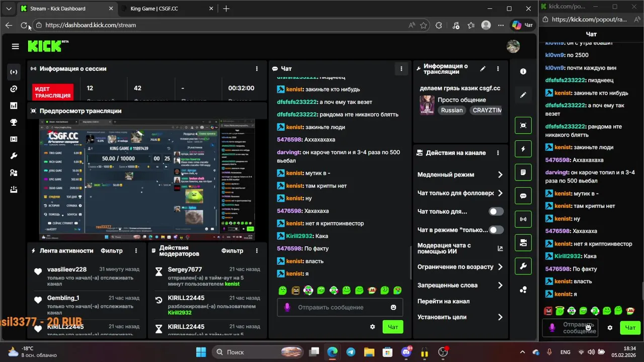Toggle lightning activity feed widget icon
Screen dimensions: 644x362
tap(523, 149)
